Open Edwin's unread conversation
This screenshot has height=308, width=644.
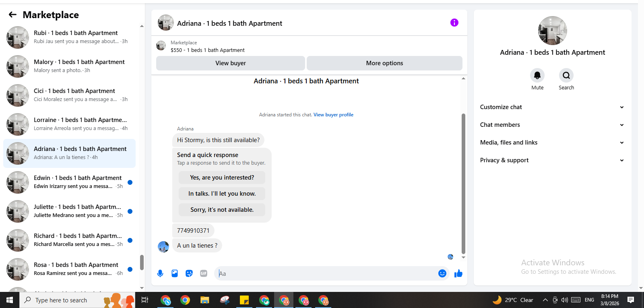click(x=69, y=182)
